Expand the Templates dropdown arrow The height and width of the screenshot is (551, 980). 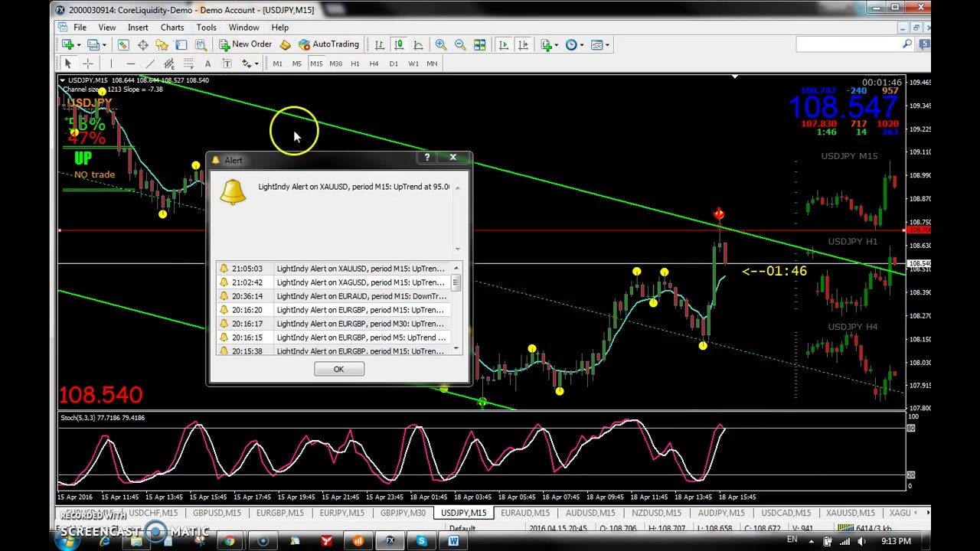(x=606, y=45)
